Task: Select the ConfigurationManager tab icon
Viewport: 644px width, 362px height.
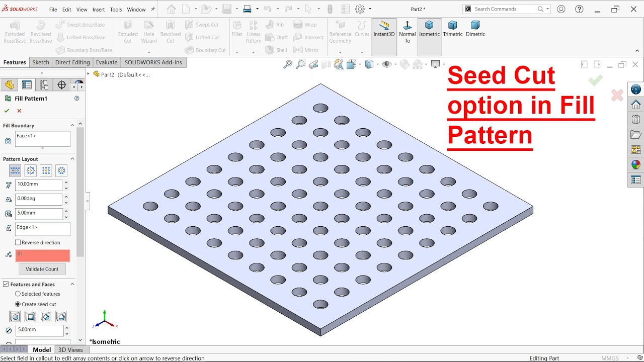Action: click(x=44, y=85)
